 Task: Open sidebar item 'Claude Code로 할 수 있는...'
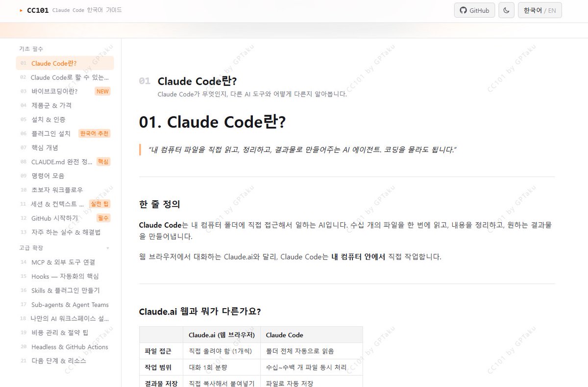click(x=65, y=77)
